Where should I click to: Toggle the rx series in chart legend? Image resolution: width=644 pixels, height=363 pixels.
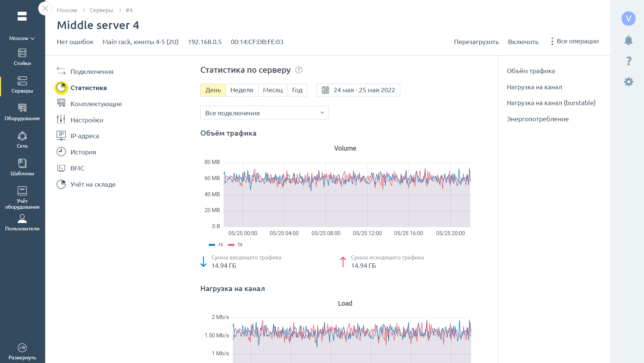pos(216,244)
